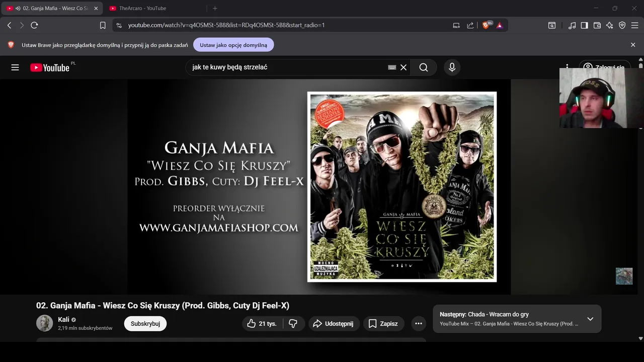Viewport: 644px width, 362px height.
Task: Subscribe with the Subskrybuj button
Action: [145, 324]
